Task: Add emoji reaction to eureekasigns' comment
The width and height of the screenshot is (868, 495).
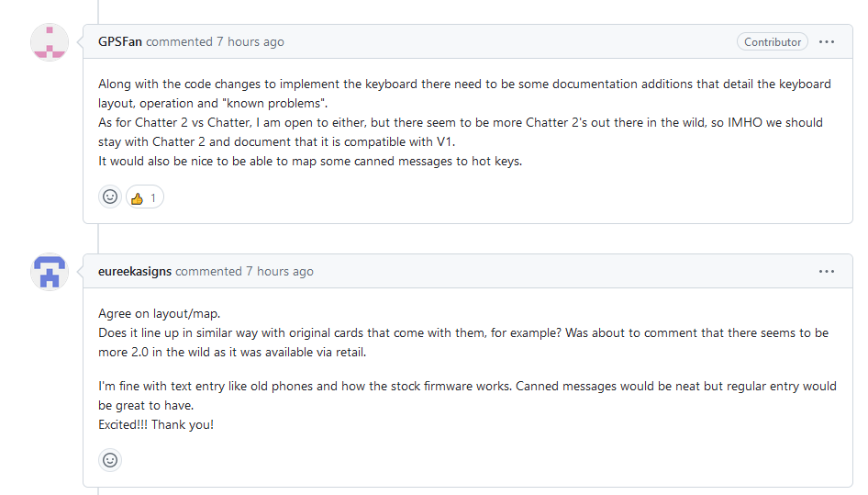Action: [x=110, y=460]
